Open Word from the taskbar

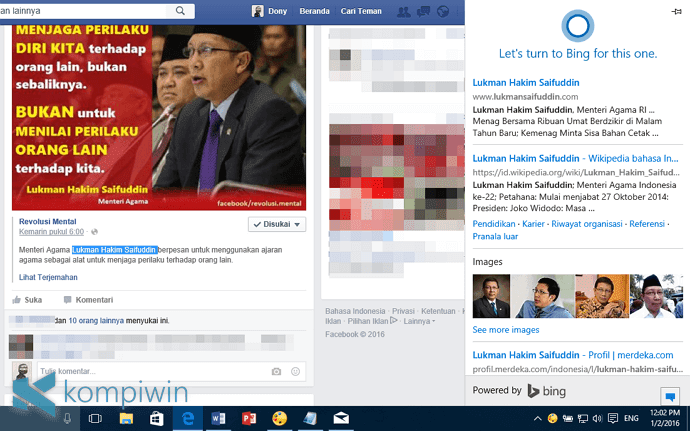(218, 418)
